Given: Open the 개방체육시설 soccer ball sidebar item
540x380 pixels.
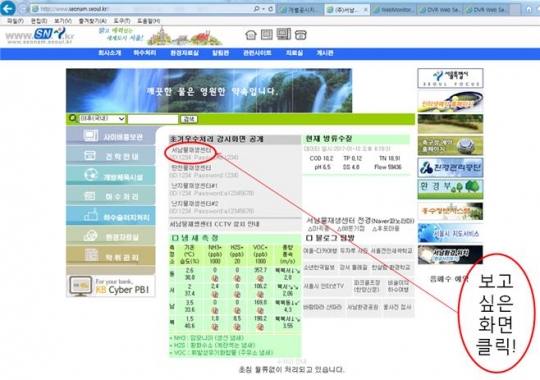Looking at the screenshot, I should click(111, 176).
